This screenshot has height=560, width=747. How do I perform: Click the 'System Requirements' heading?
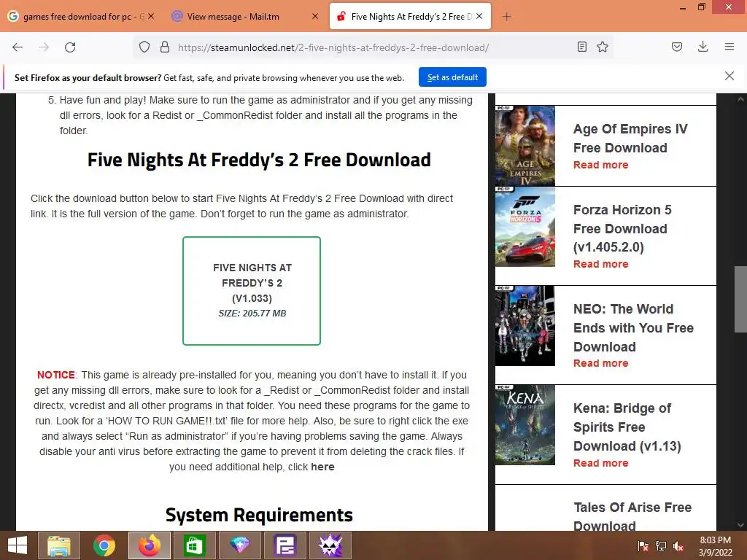point(259,515)
